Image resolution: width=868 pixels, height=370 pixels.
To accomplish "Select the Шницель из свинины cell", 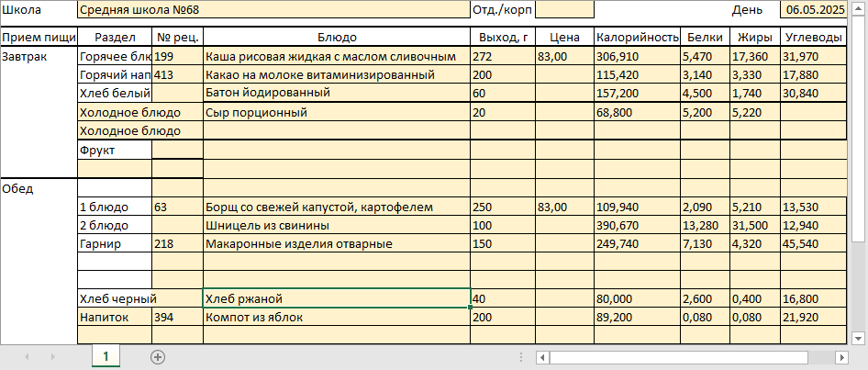I will pos(337,226).
